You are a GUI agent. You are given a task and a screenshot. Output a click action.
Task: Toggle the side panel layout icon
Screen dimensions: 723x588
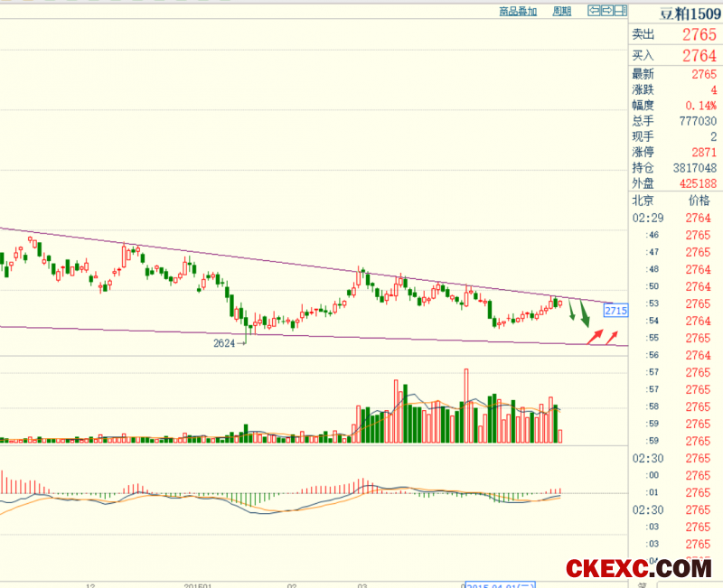pos(620,11)
